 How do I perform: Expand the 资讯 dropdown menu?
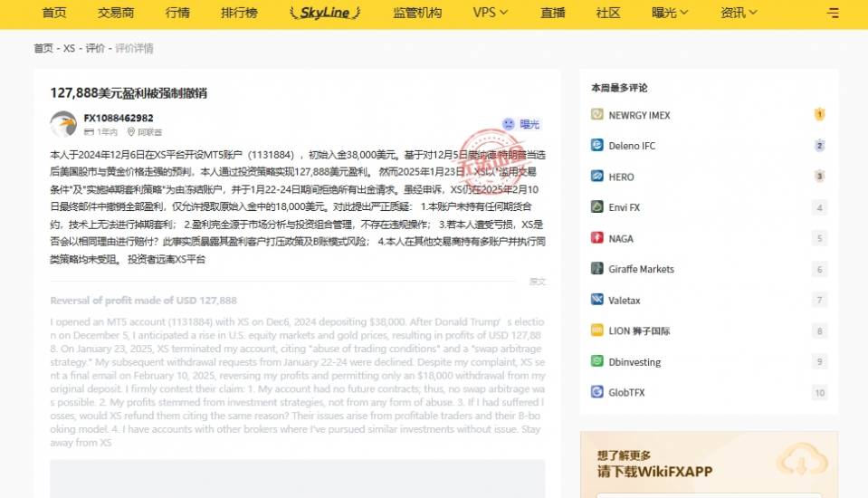click(x=739, y=12)
